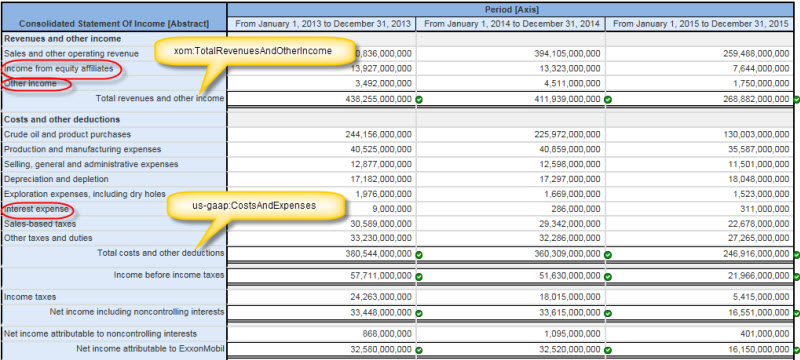Click green check icon beside 438,255,000,000
Viewport: 800px width, 360px height.
click(419, 99)
